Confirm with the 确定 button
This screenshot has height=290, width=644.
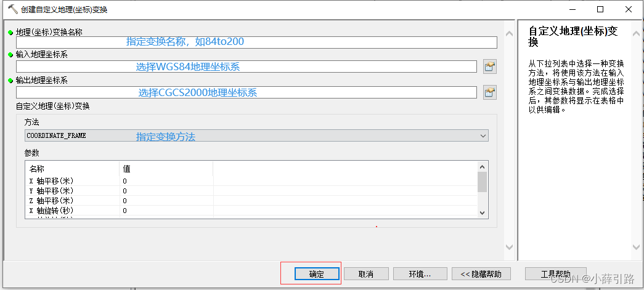coord(317,274)
